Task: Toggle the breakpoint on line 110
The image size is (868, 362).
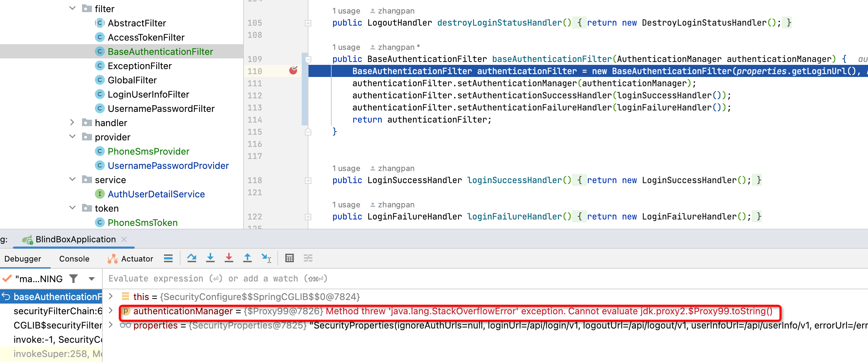Action: click(x=293, y=71)
